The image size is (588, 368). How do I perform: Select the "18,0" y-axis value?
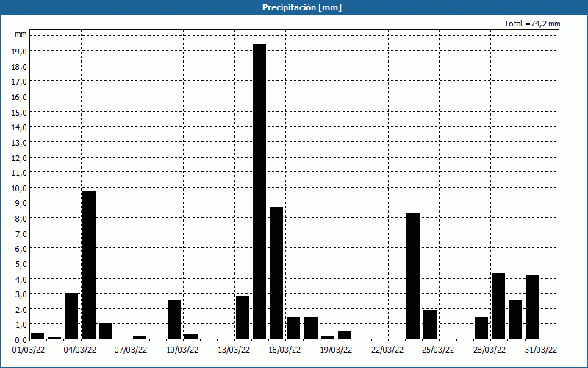(19, 66)
